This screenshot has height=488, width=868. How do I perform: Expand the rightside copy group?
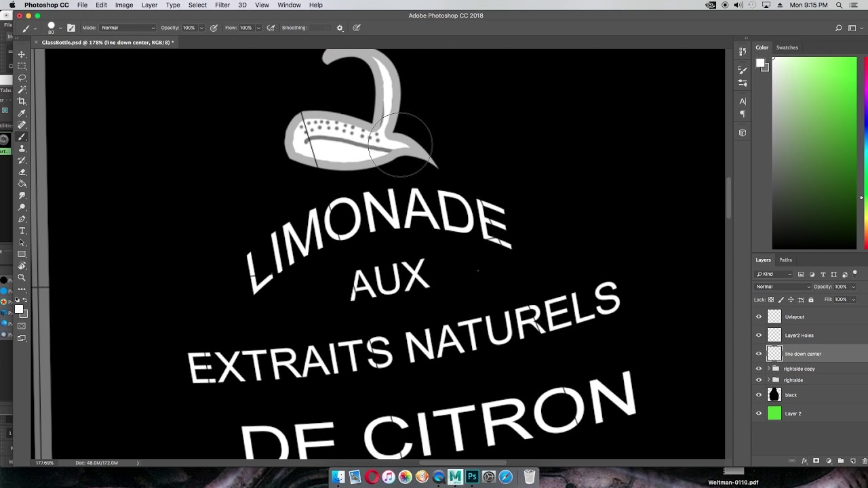click(768, 369)
